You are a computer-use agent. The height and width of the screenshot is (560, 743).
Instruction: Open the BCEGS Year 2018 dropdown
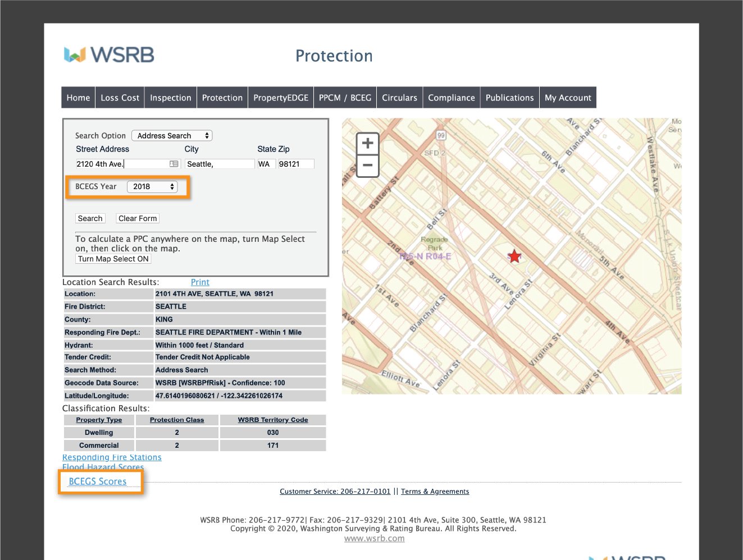(151, 186)
